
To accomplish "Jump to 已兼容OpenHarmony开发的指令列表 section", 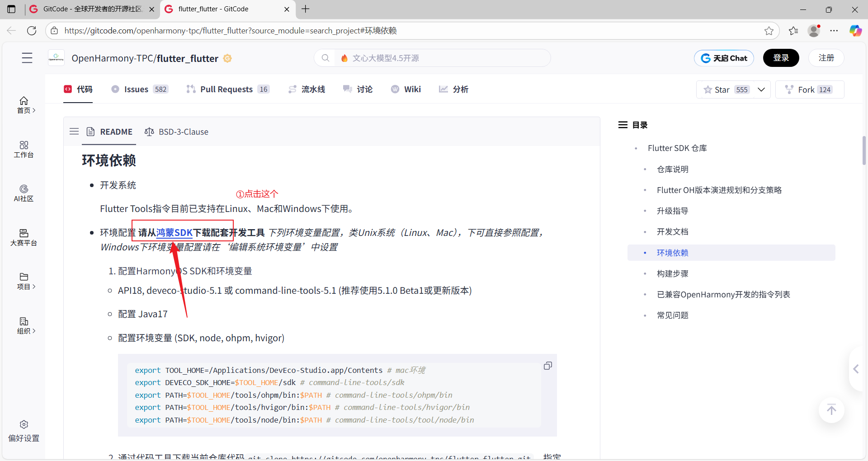I will point(723,295).
